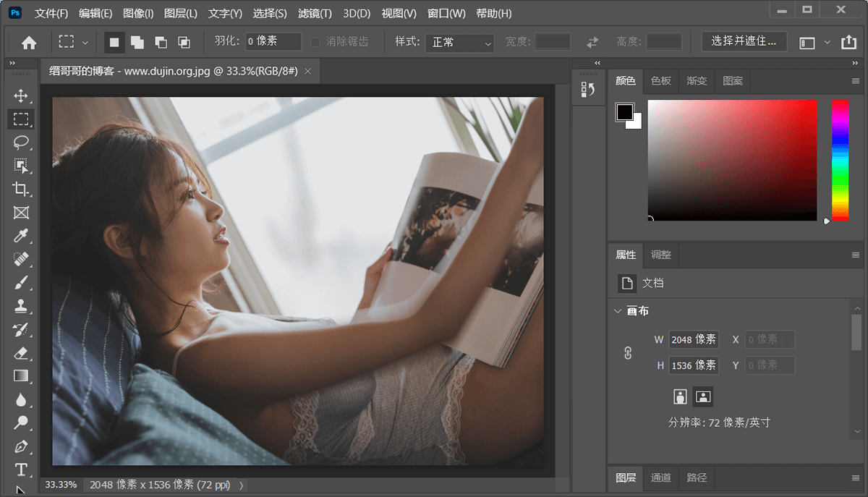Click the foreground color swatch
868x497 pixels.
point(624,111)
